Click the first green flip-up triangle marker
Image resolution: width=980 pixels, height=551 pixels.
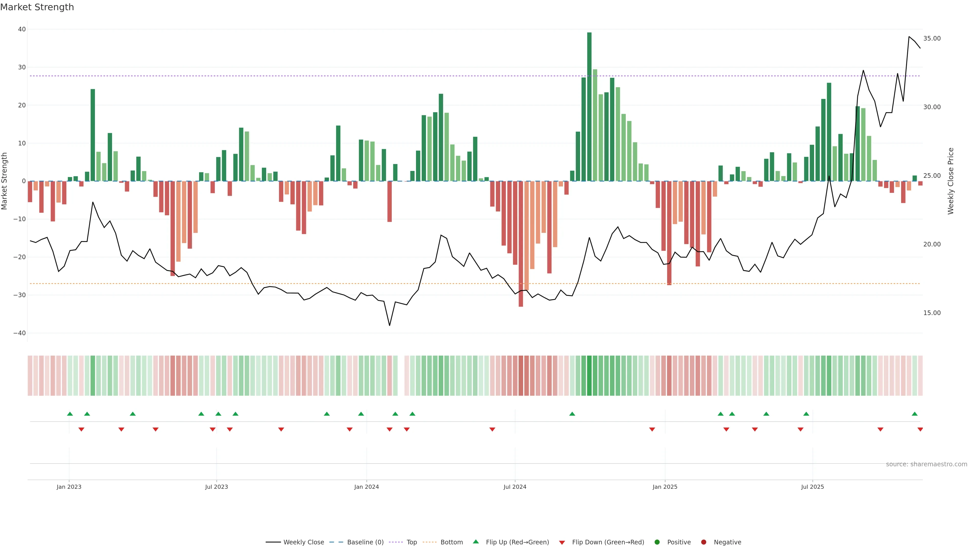pos(70,414)
